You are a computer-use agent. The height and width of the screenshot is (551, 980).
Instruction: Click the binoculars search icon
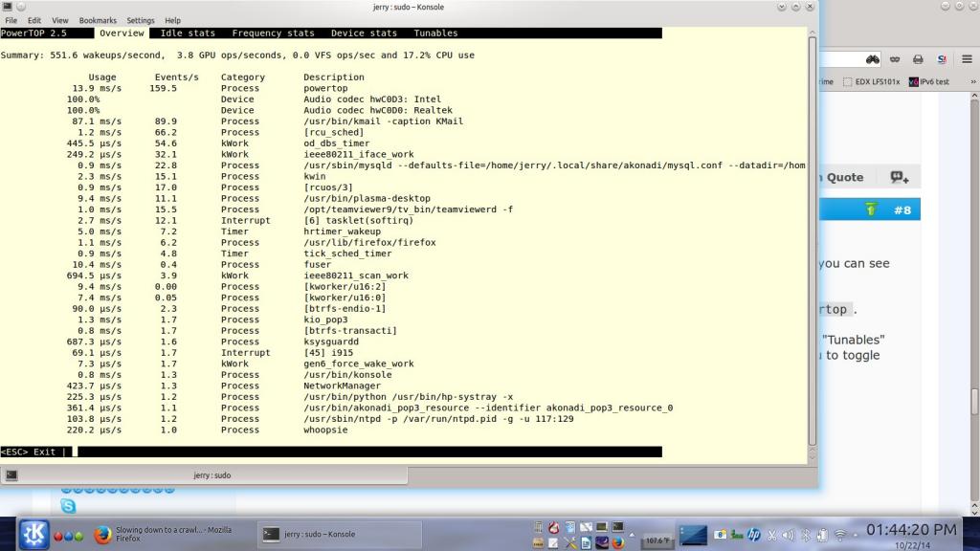tap(872, 58)
